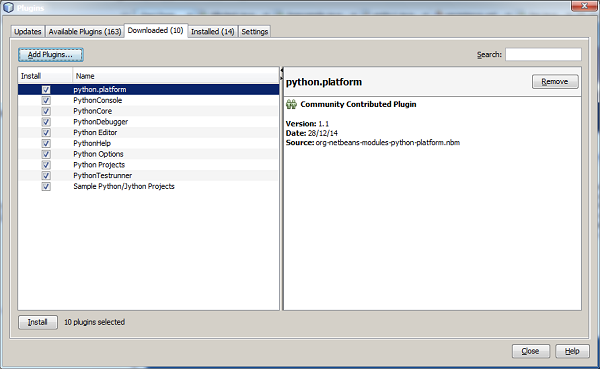Uncheck the python.platform install checkbox
Image resolution: width=600 pixels, height=369 pixels.
coord(46,90)
